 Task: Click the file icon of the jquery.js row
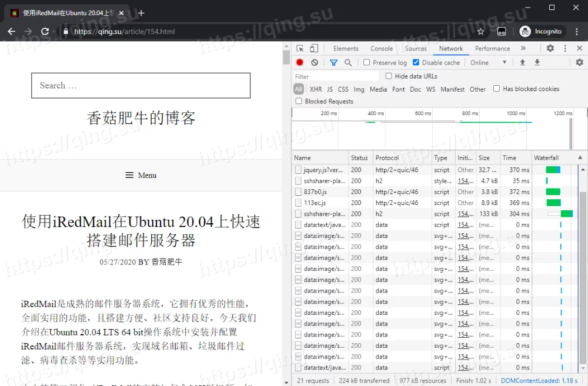[x=298, y=170]
